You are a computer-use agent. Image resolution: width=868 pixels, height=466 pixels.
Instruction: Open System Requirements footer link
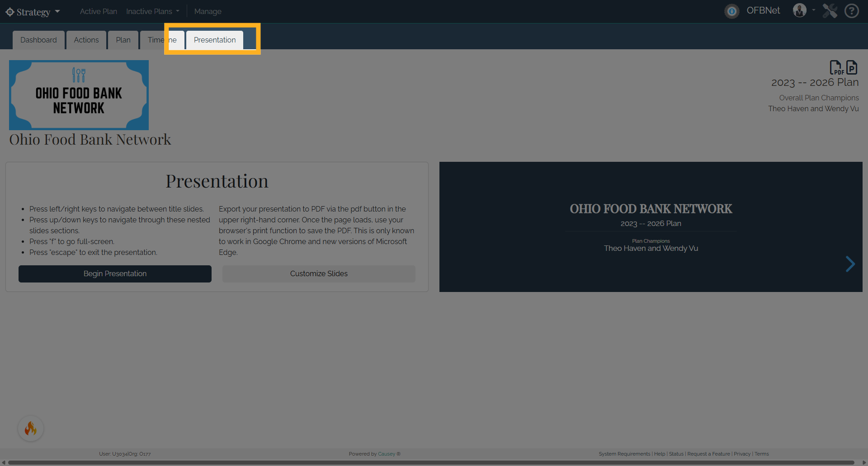coord(624,454)
